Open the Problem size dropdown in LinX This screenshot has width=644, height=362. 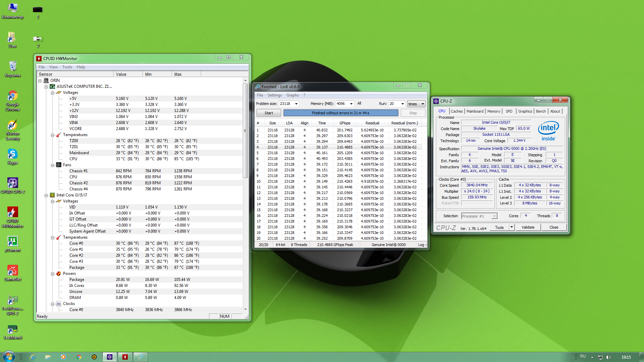click(296, 104)
